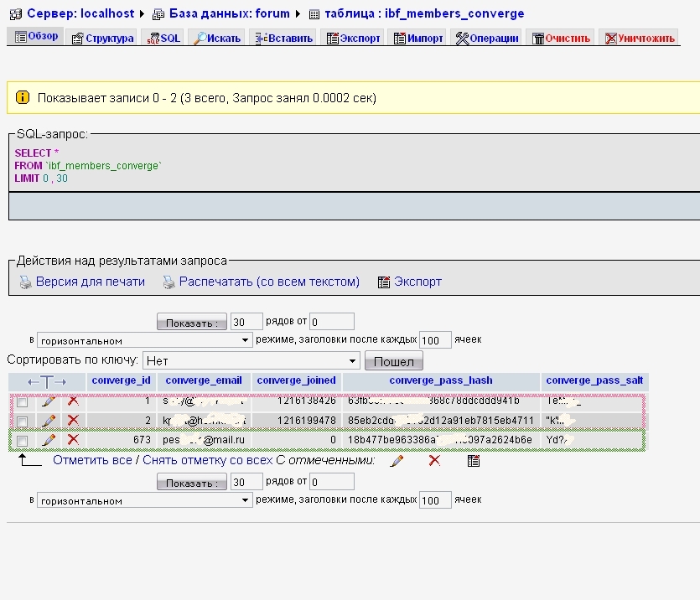Click the top rows count input field showing 30
Image resolution: width=700 pixels, height=600 pixels.
[x=246, y=322]
